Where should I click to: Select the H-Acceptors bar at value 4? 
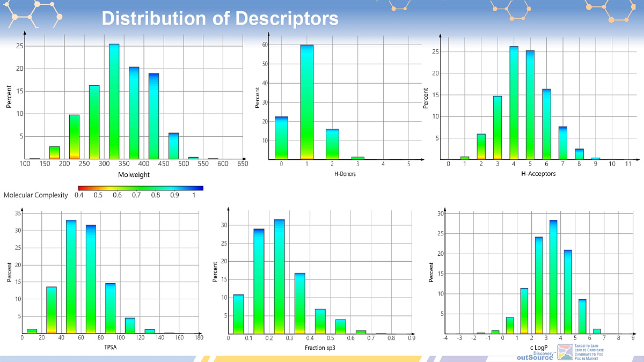pos(514,103)
